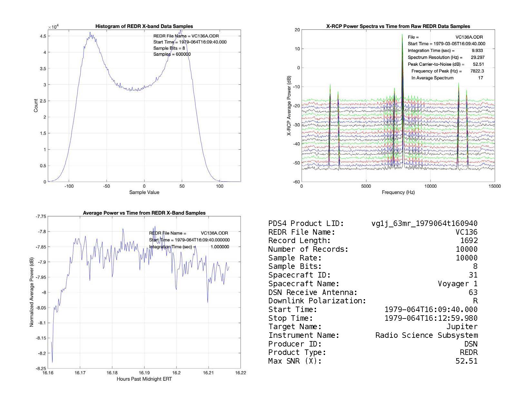This screenshot has width=532, height=411.
Task: Click the 'Radio Science Subsystem' instrument value
Action: 426,336
